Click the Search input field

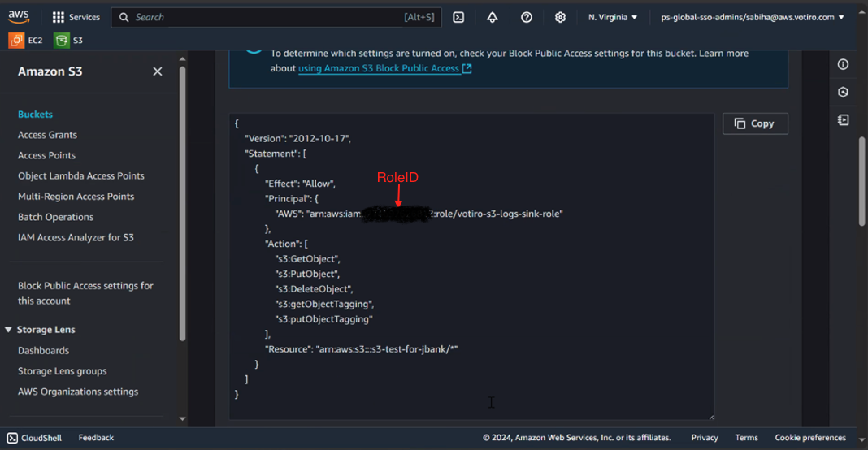tap(276, 17)
